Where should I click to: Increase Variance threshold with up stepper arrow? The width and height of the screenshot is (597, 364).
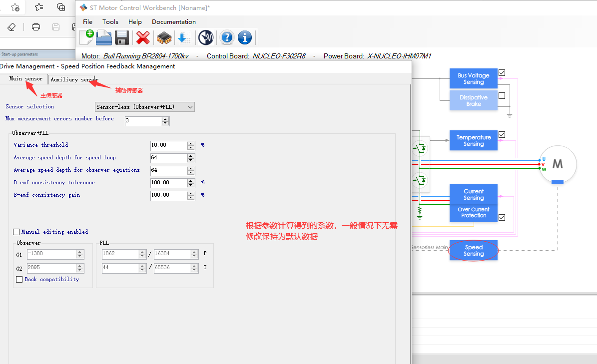click(x=190, y=143)
